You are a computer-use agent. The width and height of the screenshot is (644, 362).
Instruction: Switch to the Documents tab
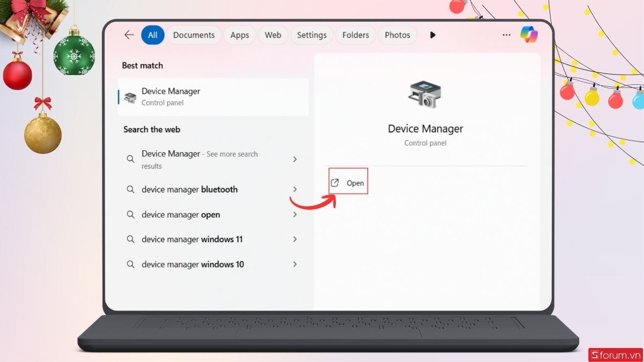pos(194,34)
